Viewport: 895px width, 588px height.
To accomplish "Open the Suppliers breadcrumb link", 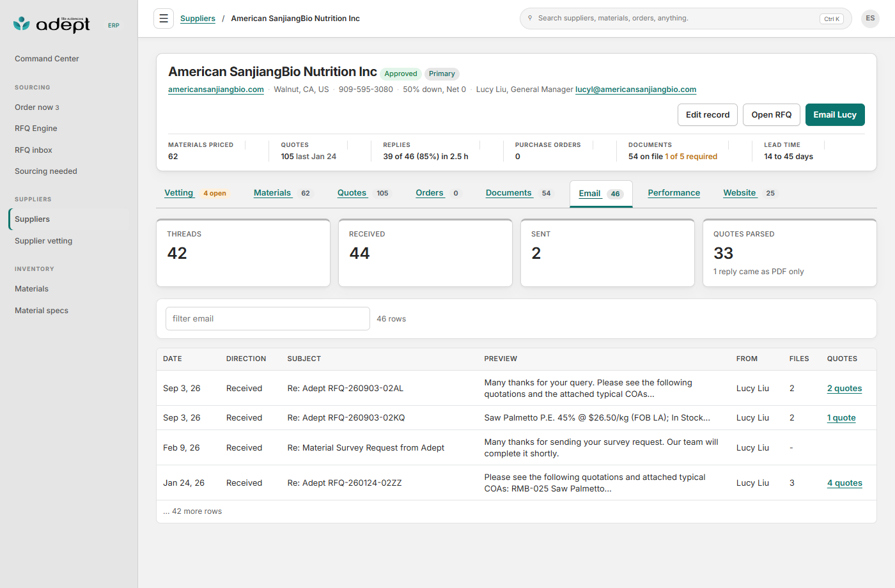I will pos(198,19).
